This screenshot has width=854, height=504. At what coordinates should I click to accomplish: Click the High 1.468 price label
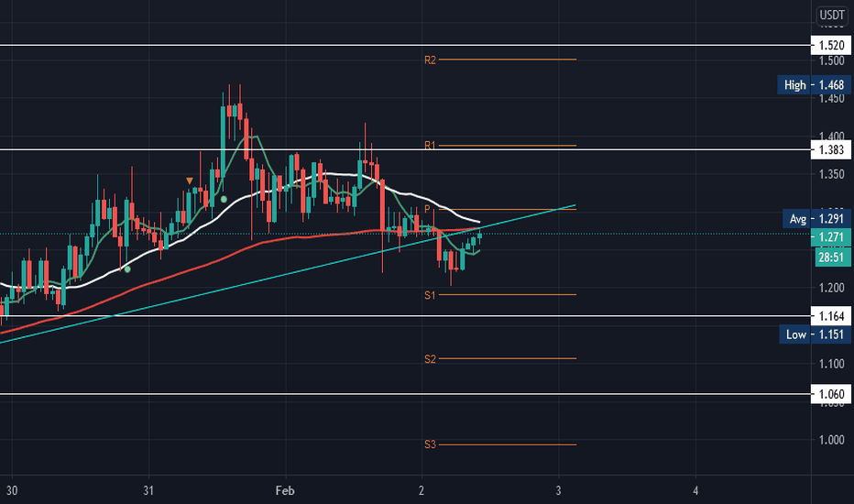tap(814, 85)
